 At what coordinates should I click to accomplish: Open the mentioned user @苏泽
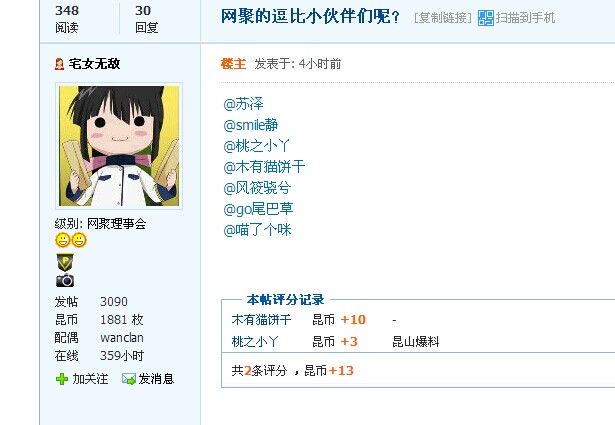[244, 104]
